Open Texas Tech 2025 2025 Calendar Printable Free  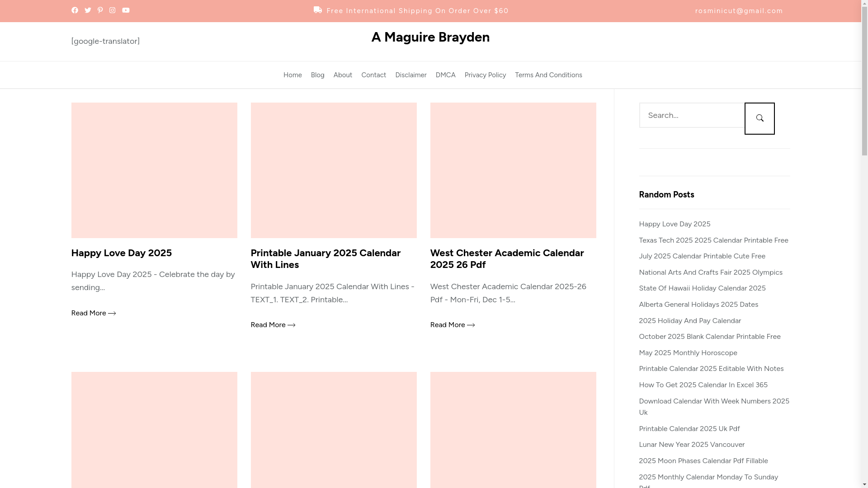pos(713,240)
